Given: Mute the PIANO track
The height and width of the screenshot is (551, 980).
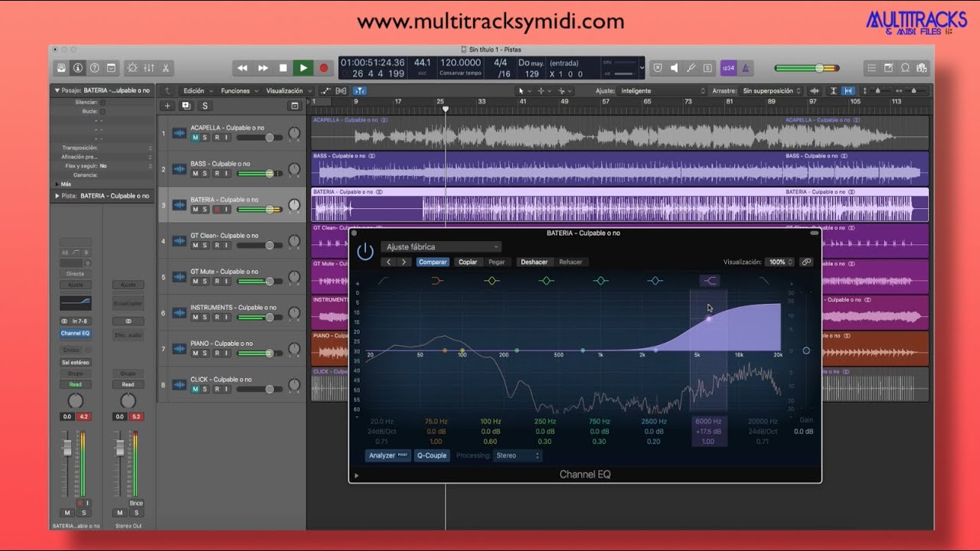Looking at the screenshot, I should coord(195,353).
